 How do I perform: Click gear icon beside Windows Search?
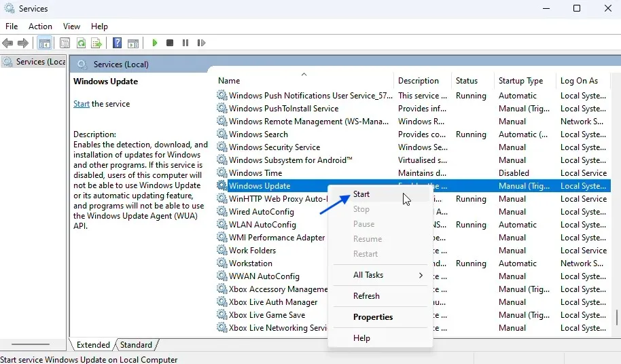221,134
